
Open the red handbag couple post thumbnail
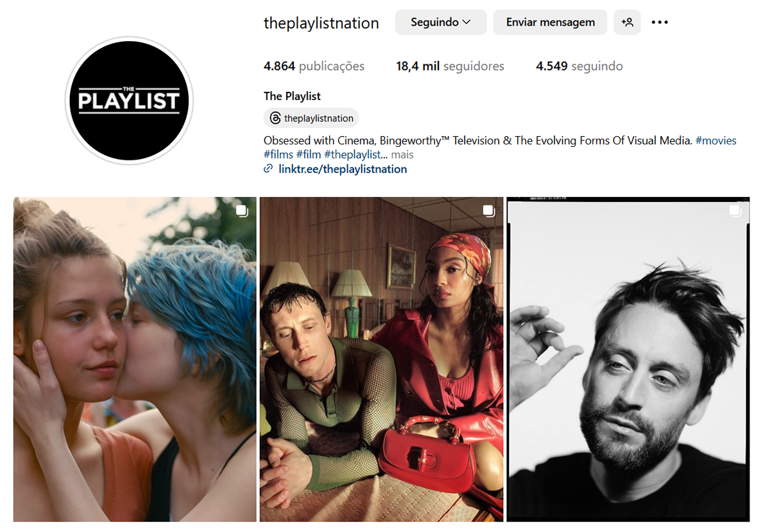[x=382, y=359]
